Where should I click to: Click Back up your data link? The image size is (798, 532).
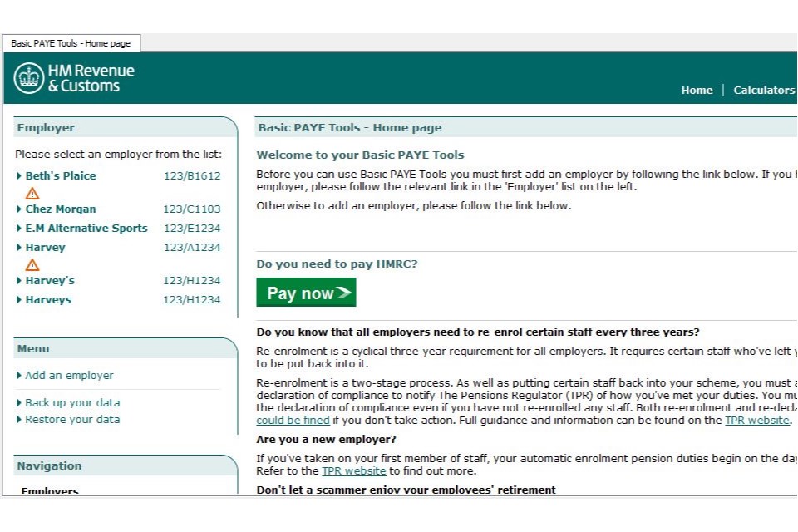click(72, 403)
